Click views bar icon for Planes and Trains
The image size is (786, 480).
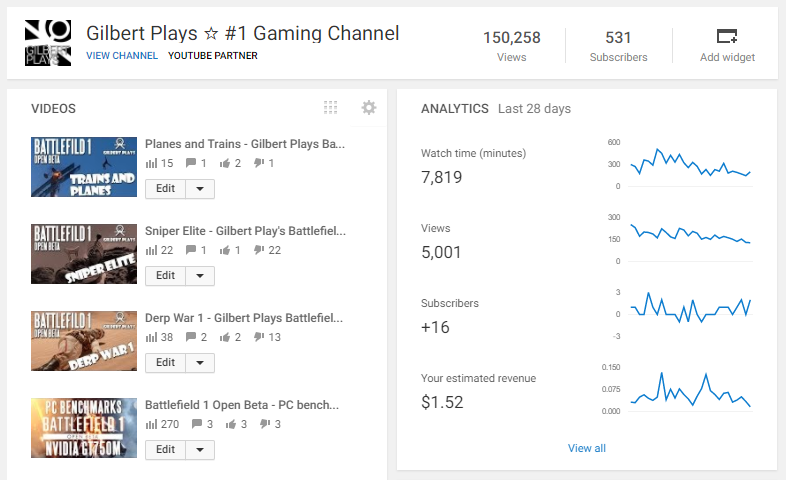coord(151,163)
